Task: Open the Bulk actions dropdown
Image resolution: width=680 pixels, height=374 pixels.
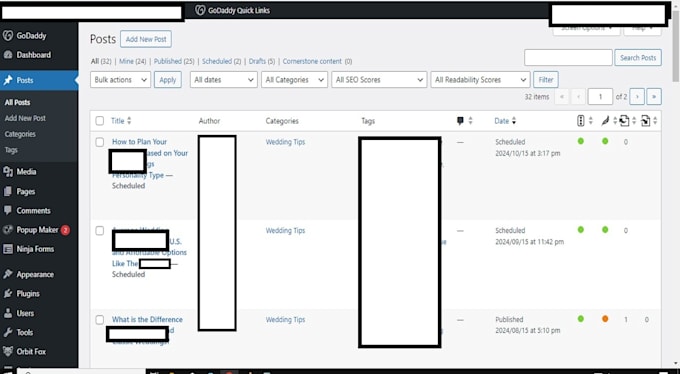Action: [121, 80]
